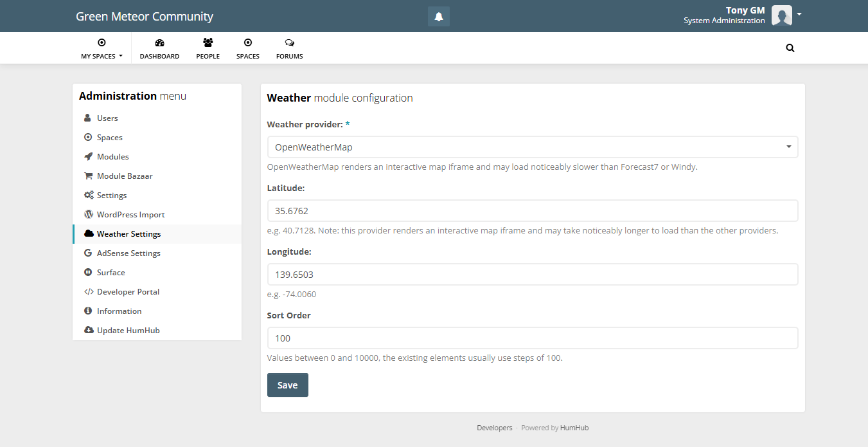The width and height of the screenshot is (868, 447).
Task: Click the Information circle icon
Action: point(88,311)
